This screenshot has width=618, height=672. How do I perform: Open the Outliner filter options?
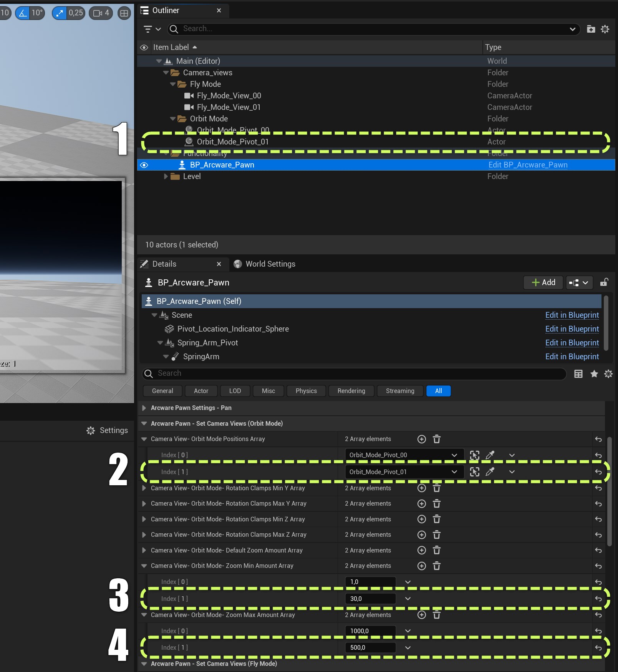(152, 29)
